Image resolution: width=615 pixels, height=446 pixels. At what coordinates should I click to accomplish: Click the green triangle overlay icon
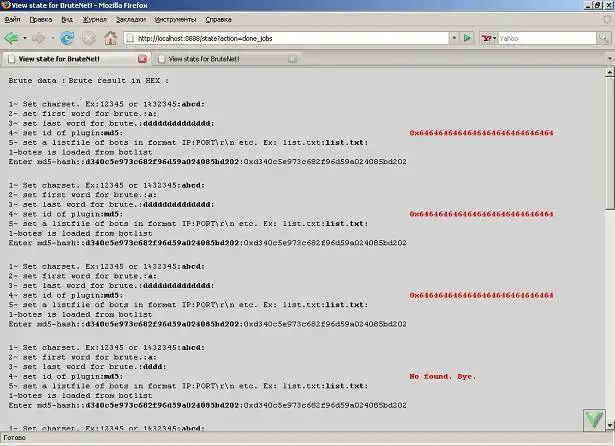(594, 420)
